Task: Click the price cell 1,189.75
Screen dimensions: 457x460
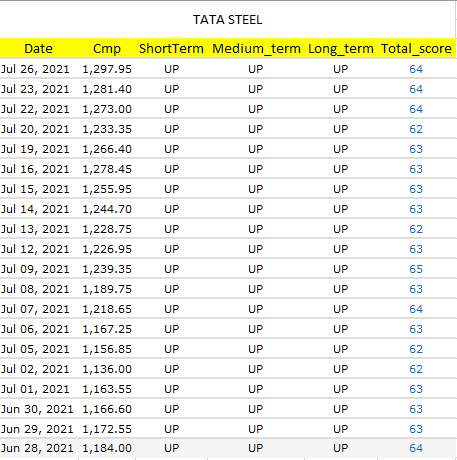Action: point(107,289)
